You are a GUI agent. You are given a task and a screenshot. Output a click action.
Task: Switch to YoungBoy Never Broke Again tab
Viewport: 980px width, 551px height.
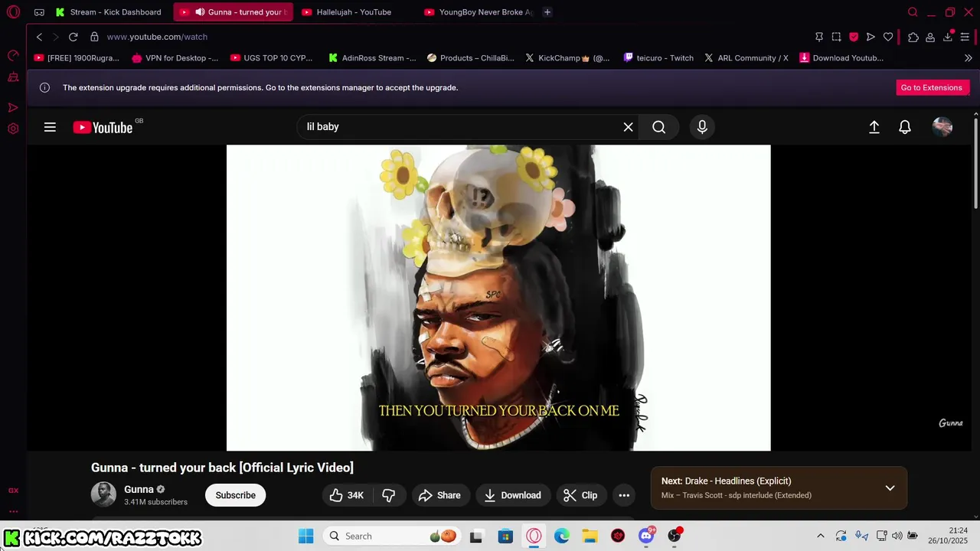click(479, 12)
